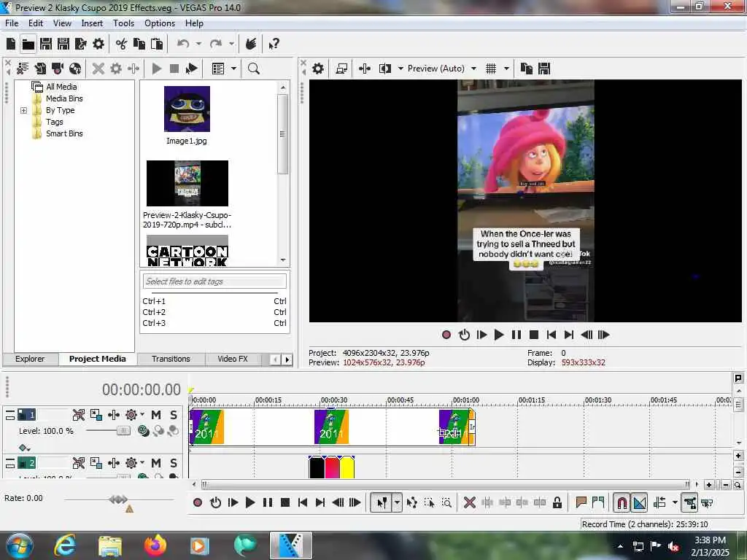This screenshot has height=560, width=747.
Task: Open the Options menu
Action: pyautogui.click(x=160, y=23)
